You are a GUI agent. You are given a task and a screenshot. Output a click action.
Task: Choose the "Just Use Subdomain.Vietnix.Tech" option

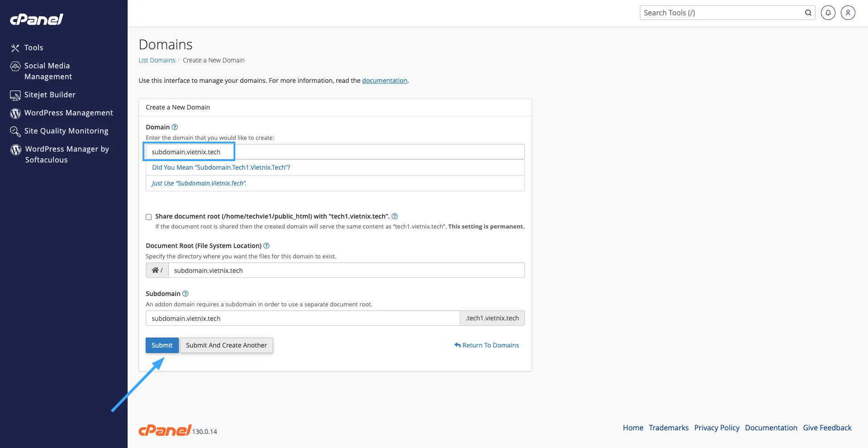(x=199, y=183)
